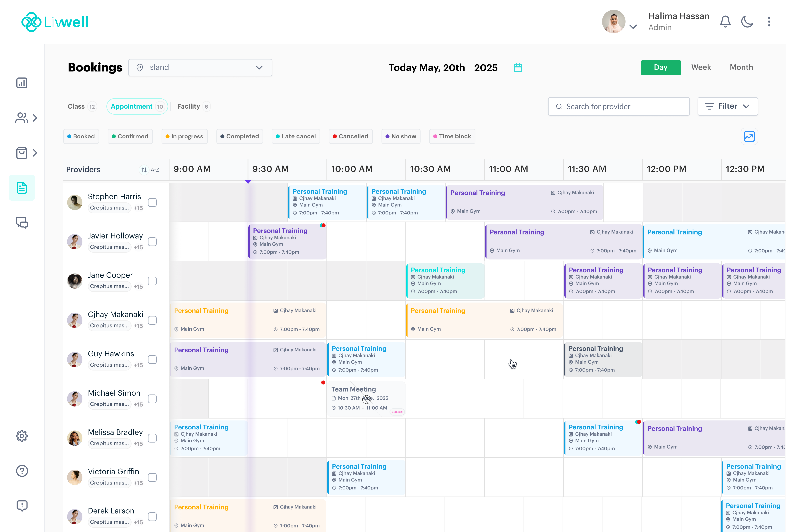
Task: Check the Stephen Harris checkbox
Action: [x=152, y=202]
